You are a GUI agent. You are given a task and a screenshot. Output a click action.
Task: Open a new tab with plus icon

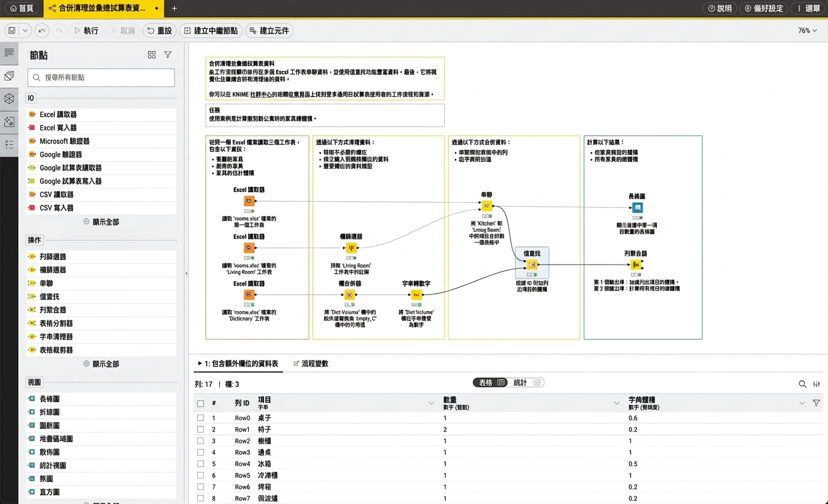(175, 9)
